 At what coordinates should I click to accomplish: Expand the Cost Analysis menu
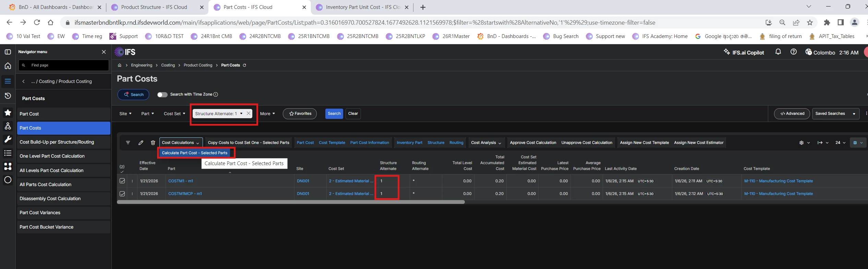pos(486,143)
